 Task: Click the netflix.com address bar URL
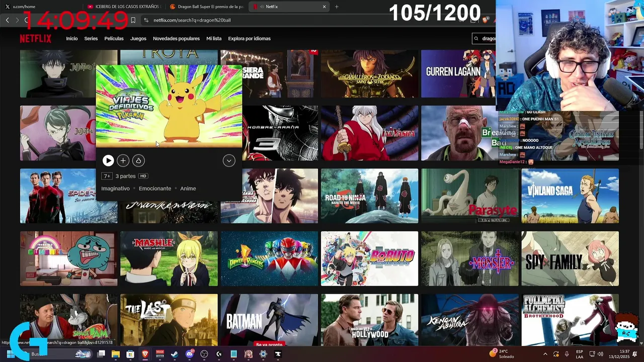pyautogui.click(x=192, y=20)
